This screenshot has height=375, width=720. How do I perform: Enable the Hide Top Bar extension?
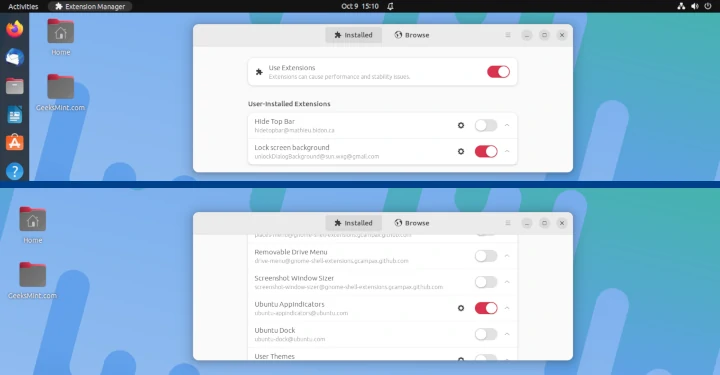[x=486, y=125]
